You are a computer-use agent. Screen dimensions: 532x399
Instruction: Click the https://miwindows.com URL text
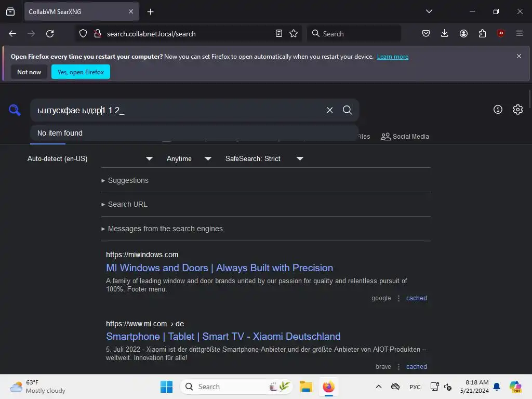pos(142,255)
